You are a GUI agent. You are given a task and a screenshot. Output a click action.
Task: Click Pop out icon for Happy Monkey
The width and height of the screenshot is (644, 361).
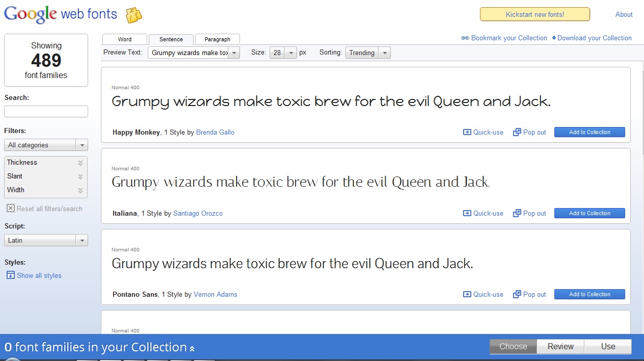pyautogui.click(x=517, y=132)
